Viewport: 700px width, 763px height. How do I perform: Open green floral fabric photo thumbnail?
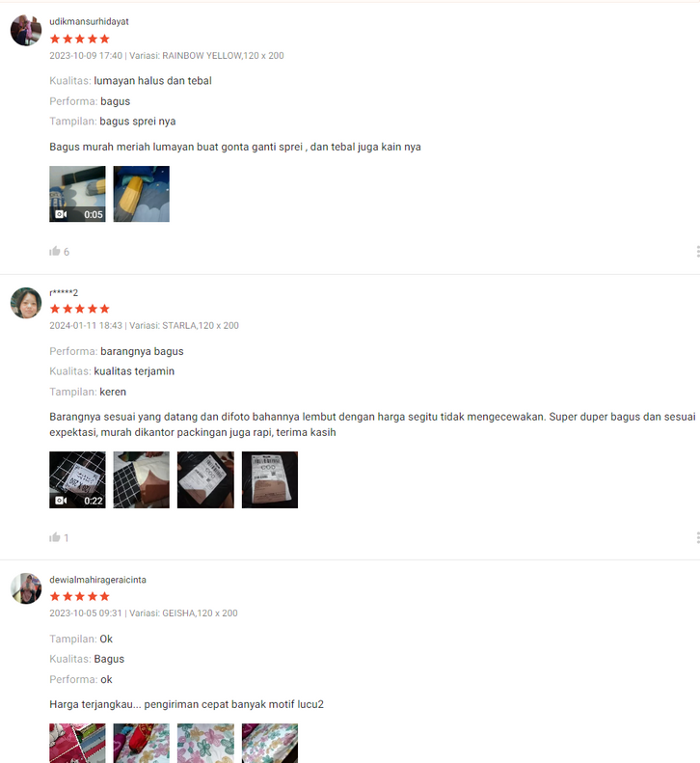tap(205, 743)
